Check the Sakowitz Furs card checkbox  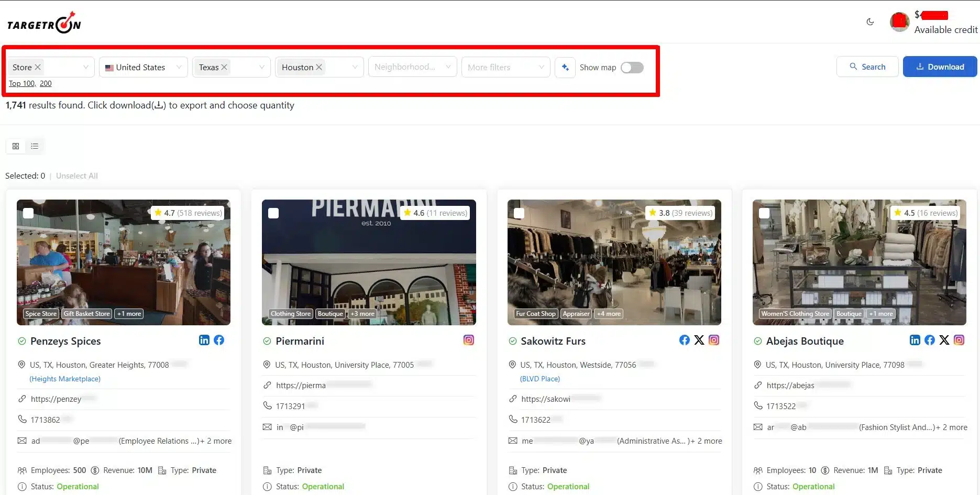click(x=519, y=213)
